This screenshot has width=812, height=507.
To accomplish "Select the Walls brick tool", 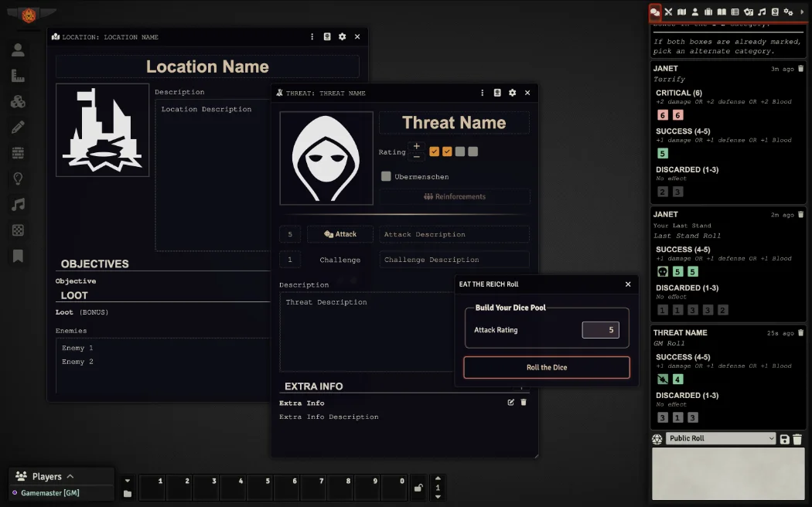I will tap(18, 153).
